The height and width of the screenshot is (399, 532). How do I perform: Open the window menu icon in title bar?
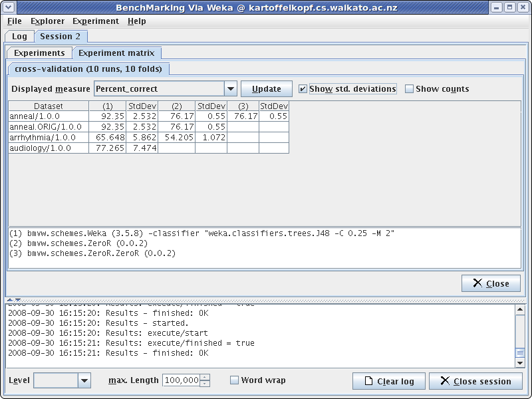9,7
